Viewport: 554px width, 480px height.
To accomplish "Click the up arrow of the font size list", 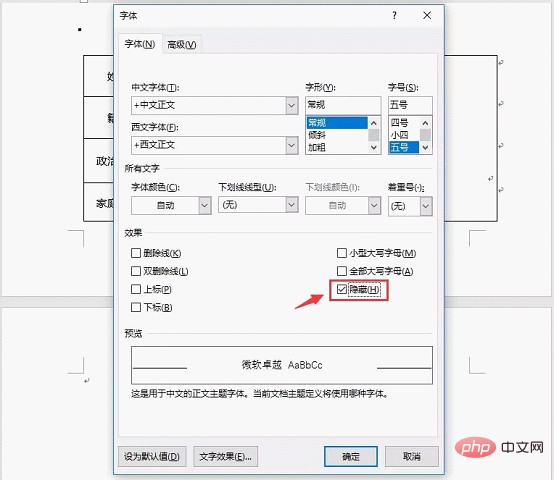I will click(425, 123).
